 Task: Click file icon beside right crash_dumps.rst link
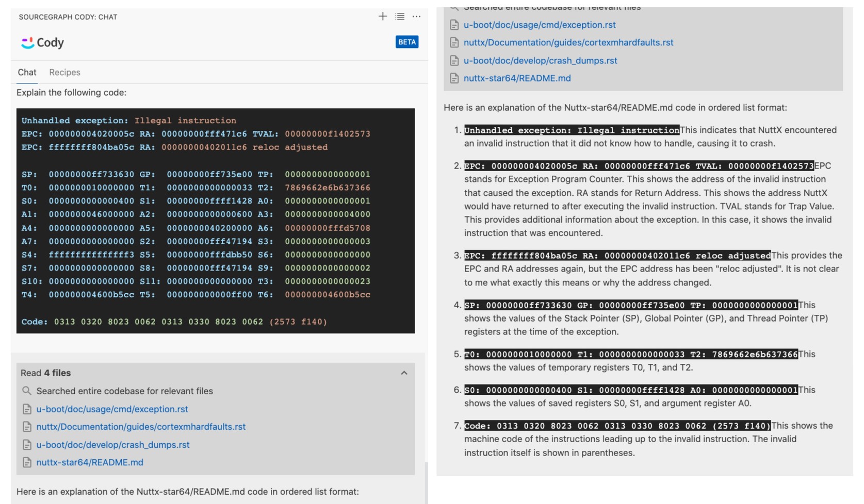tap(454, 61)
